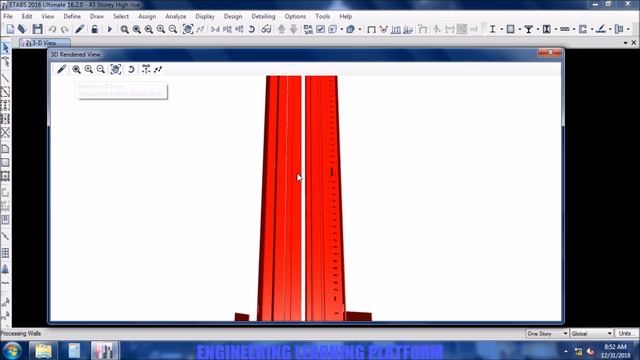The height and width of the screenshot is (360, 640).
Task: Click rubber band zoom in main toolbar
Action: click(x=124, y=29)
